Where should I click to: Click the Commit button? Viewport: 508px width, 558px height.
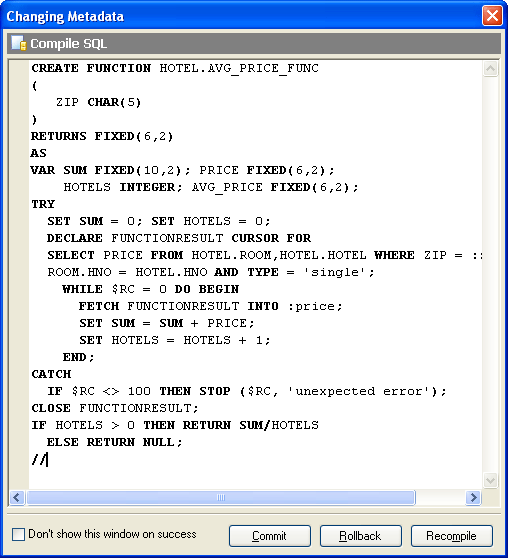[x=269, y=536]
